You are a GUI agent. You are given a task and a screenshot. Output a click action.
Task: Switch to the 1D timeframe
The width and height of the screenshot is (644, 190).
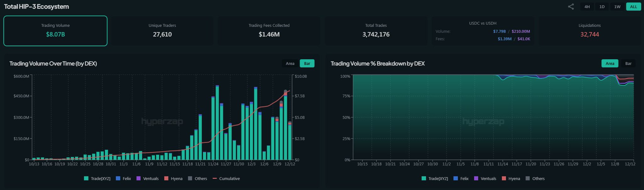602,7
